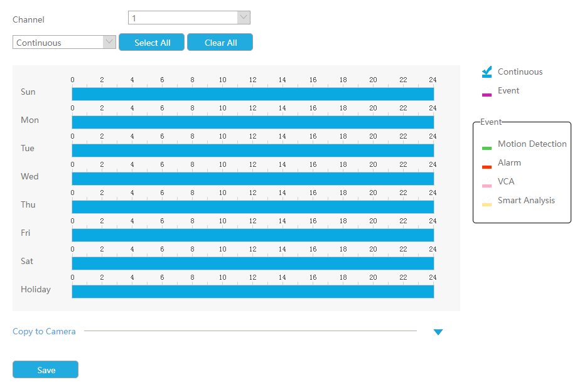Click the Motion Detection legend label
Image resolution: width=587 pixels, height=392 pixels.
pyautogui.click(x=532, y=144)
